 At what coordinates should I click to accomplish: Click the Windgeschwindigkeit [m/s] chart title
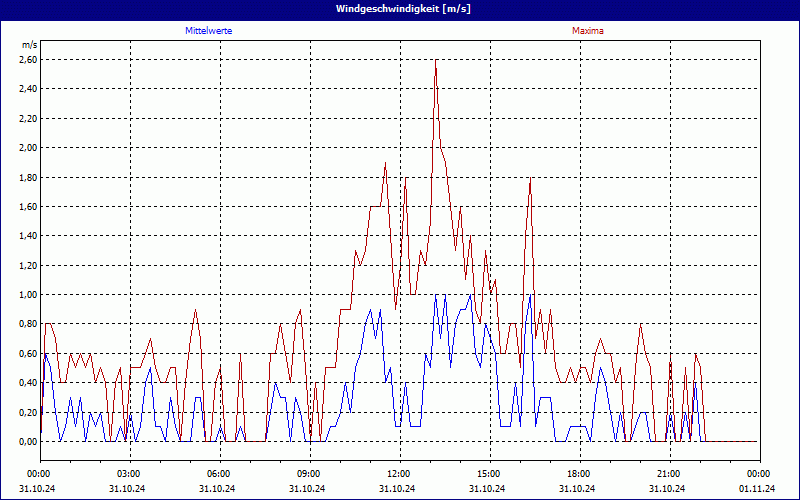point(403,9)
